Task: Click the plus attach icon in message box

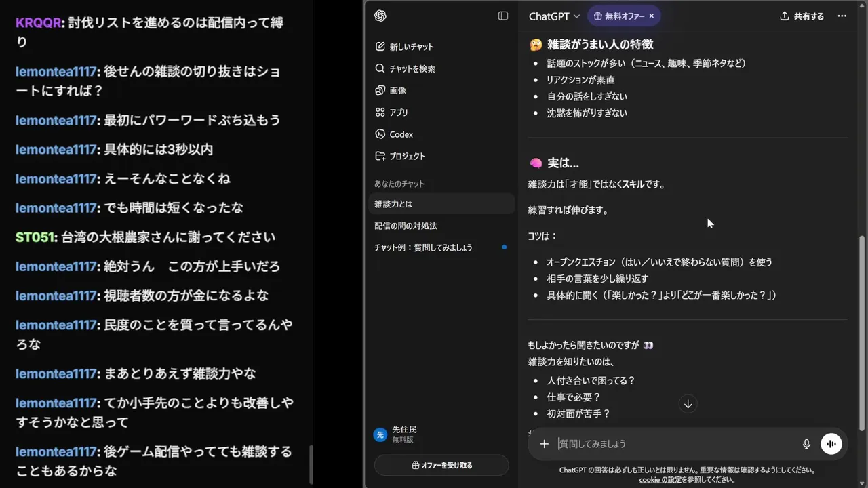Action: (544, 444)
